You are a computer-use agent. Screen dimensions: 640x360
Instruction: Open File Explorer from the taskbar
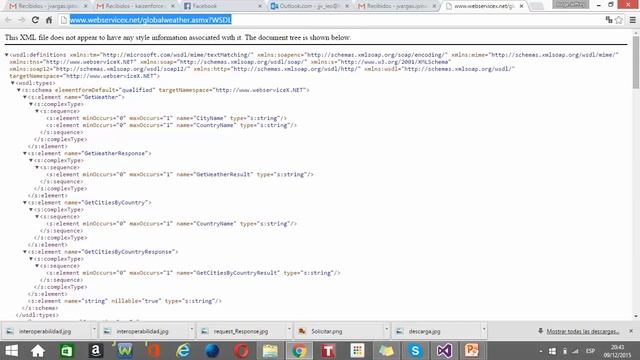coord(270,351)
